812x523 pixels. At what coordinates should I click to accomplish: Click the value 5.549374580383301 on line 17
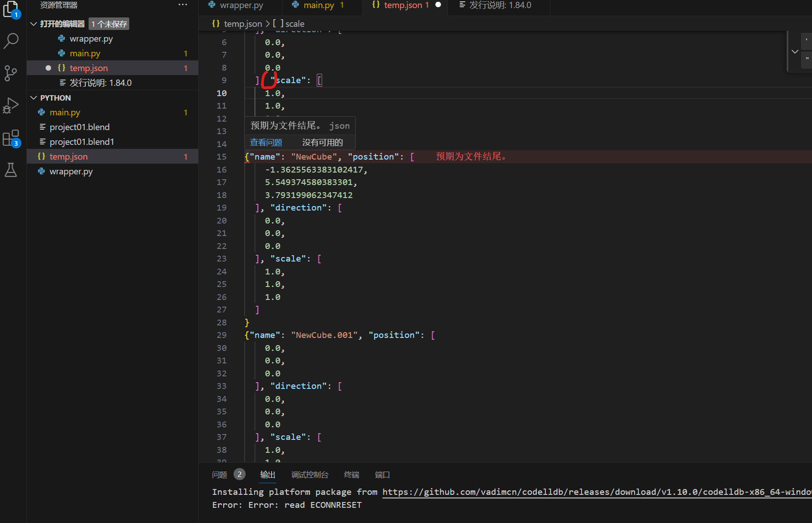(x=309, y=182)
